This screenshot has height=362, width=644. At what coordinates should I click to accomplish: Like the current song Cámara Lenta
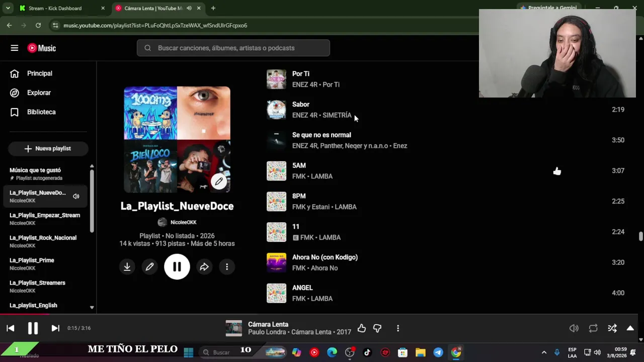pos(362,328)
